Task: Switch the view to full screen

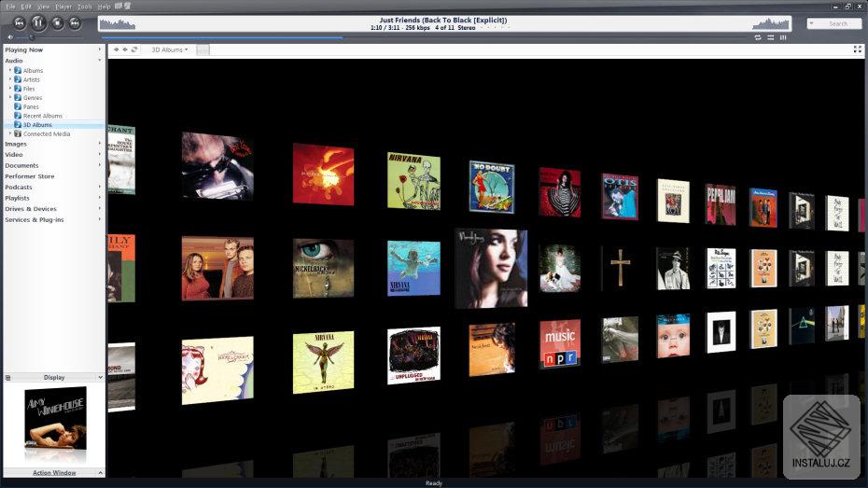Action: pos(858,49)
